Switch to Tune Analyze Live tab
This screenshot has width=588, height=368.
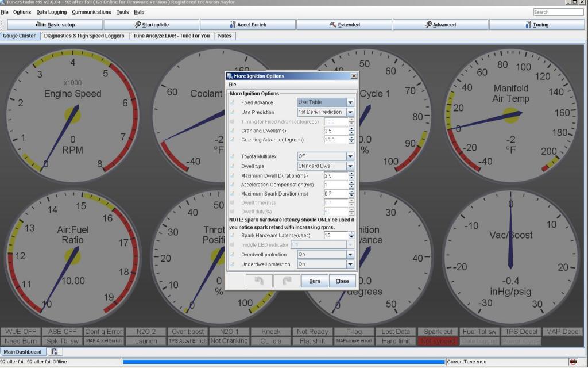171,36
